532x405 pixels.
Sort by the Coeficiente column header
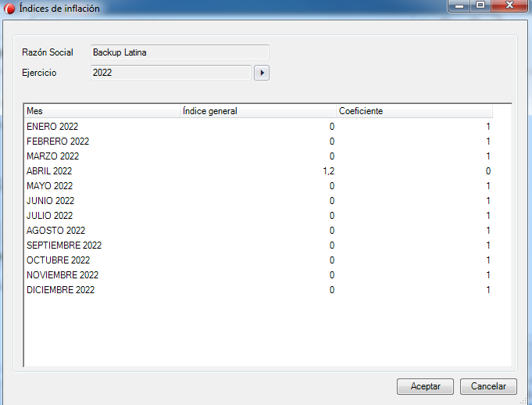tap(414, 111)
